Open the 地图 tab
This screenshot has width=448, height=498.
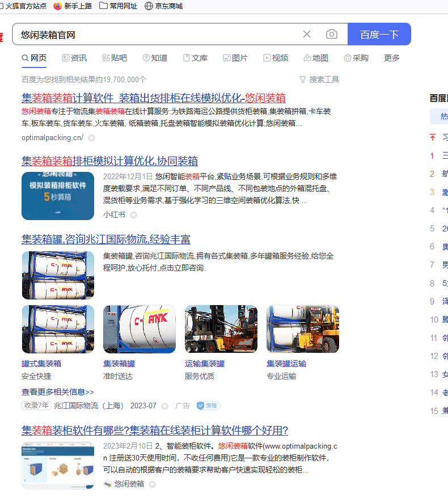pos(316,58)
